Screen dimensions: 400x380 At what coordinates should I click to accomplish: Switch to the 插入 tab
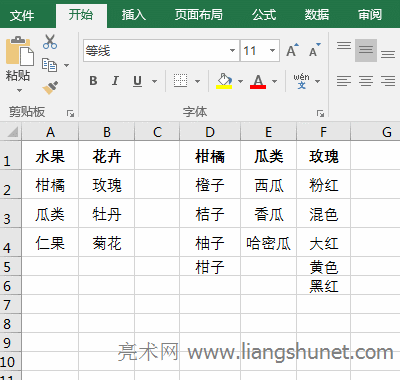(134, 15)
